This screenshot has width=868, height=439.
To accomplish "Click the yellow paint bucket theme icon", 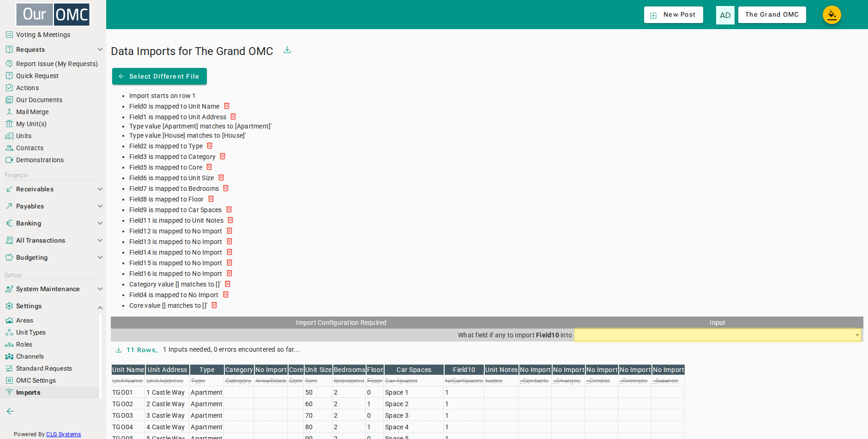I will (832, 15).
